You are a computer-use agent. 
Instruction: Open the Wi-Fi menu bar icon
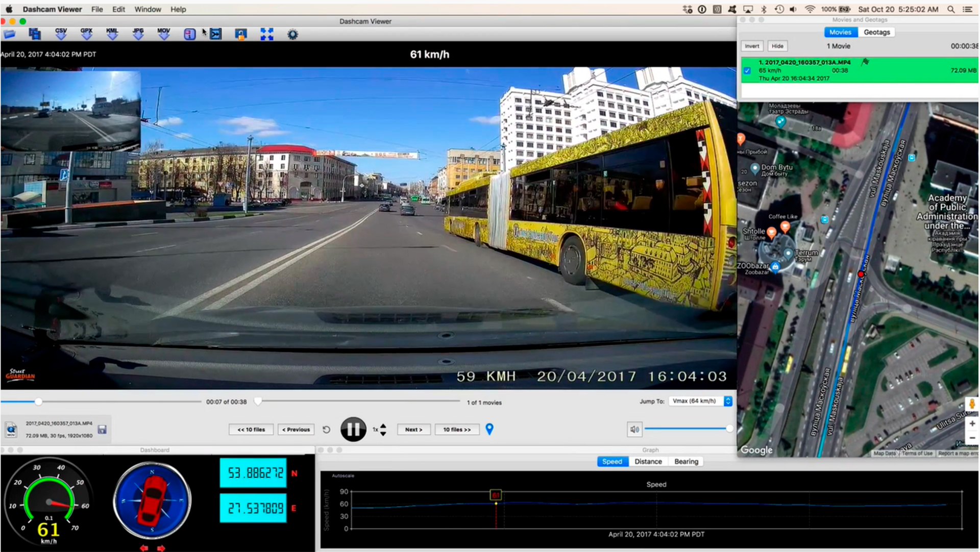(x=810, y=9)
